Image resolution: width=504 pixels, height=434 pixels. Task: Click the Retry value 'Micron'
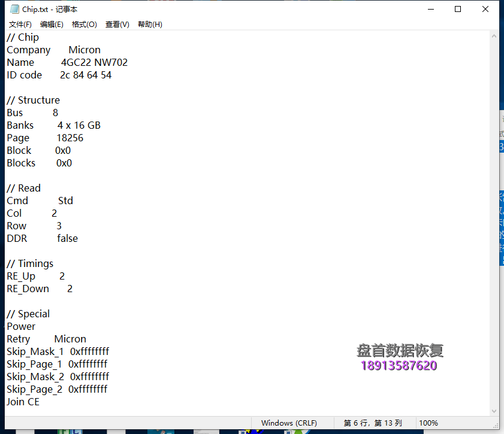(x=70, y=339)
